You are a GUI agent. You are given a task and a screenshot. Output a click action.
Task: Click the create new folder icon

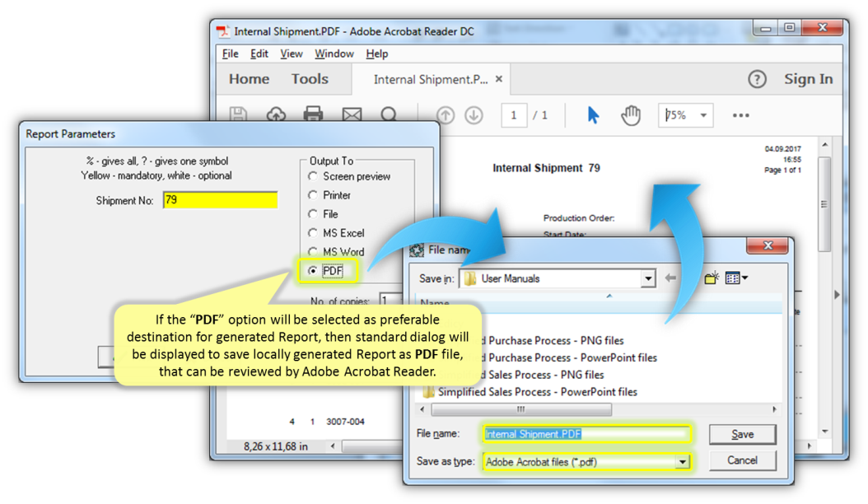pyautogui.click(x=712, y=278)
